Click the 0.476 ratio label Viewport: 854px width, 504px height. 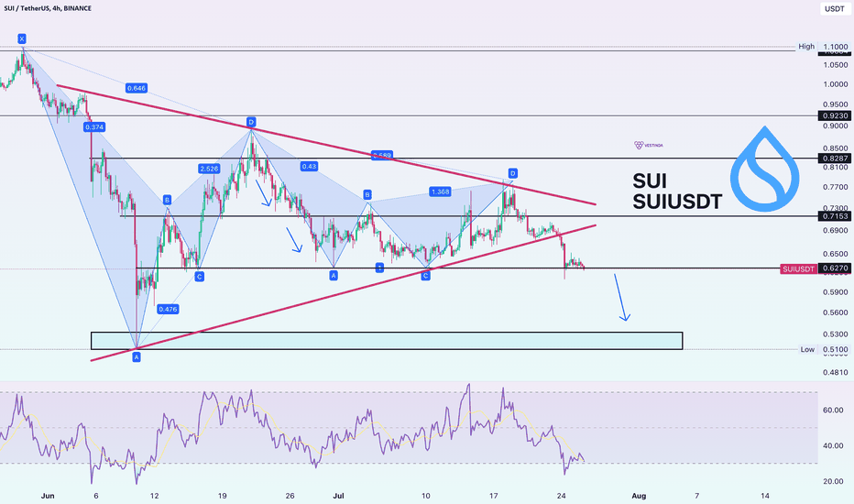tap(168, 309)
